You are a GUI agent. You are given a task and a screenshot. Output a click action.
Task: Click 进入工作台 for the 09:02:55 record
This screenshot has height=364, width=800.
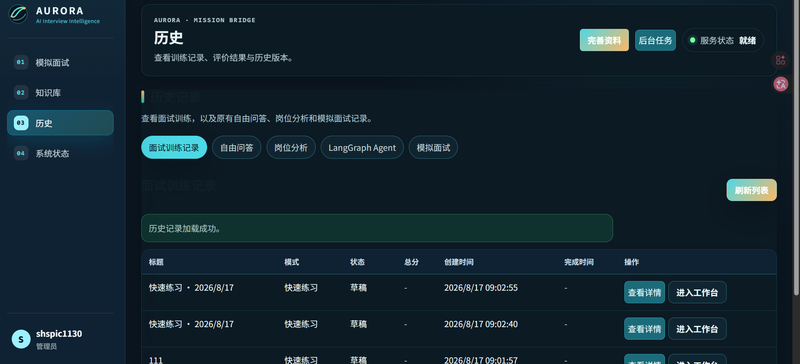[x=697, y=293]
